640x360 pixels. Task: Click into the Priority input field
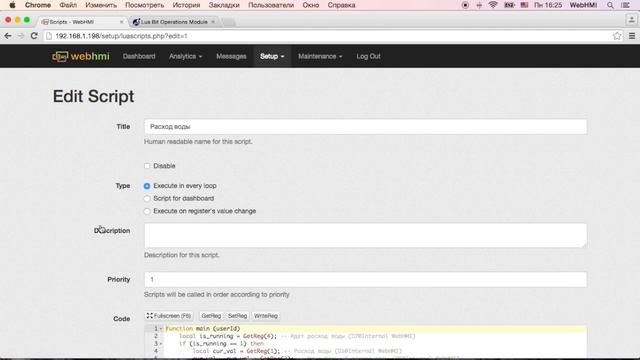point(365,280)
